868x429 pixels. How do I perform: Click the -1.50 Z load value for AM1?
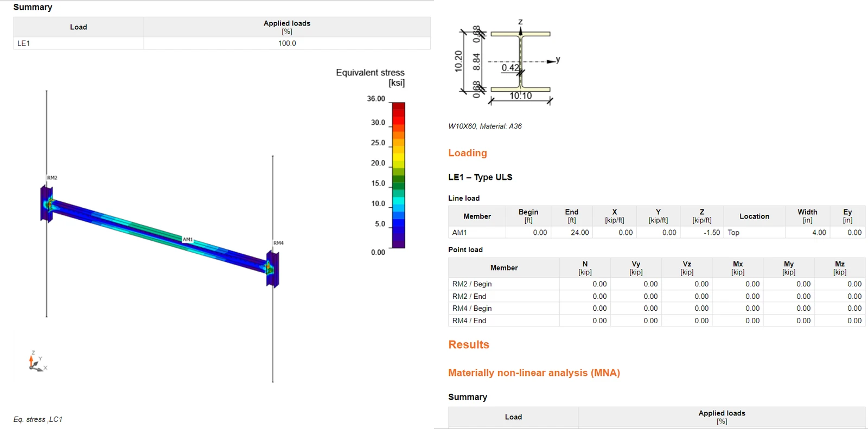(712, 232)
